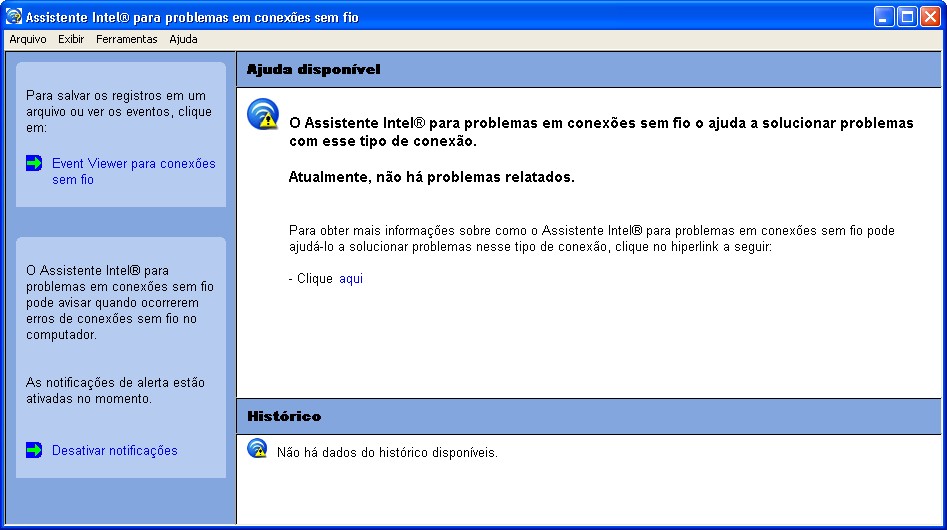Click 'Não há dados do histórico disponíveis.' text
This screenshot has width=947, height=530.
(x=387, y=453)
